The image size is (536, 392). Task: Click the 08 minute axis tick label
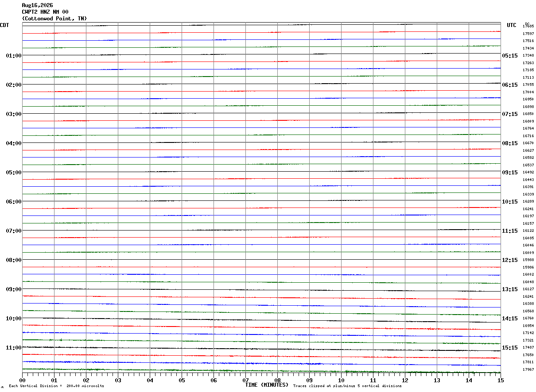pyautogui.click(x=277, y=380)
